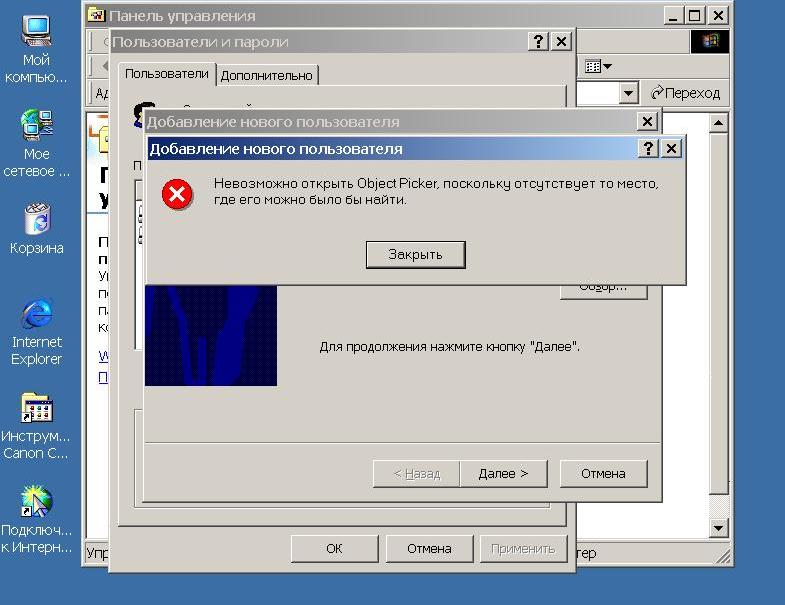
Task: Click the Далее > wizard button
Action: click(x=503, y=473)
